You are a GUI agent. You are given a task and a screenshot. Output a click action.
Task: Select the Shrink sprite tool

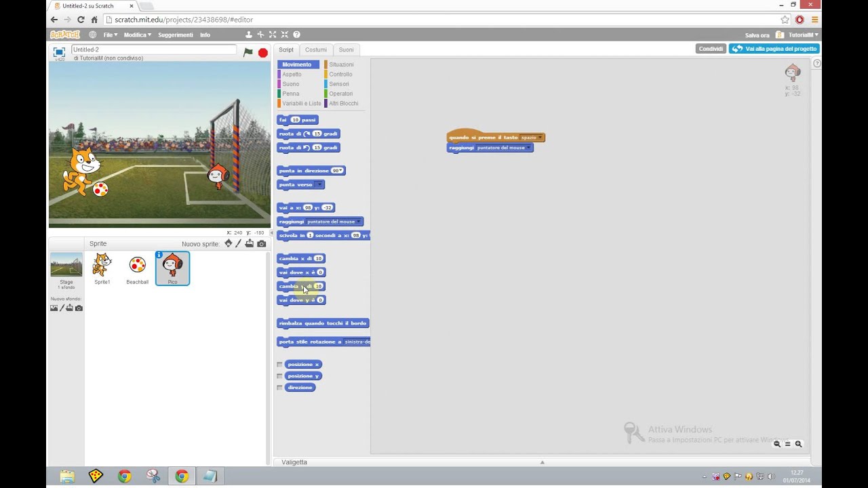[284, 35]
